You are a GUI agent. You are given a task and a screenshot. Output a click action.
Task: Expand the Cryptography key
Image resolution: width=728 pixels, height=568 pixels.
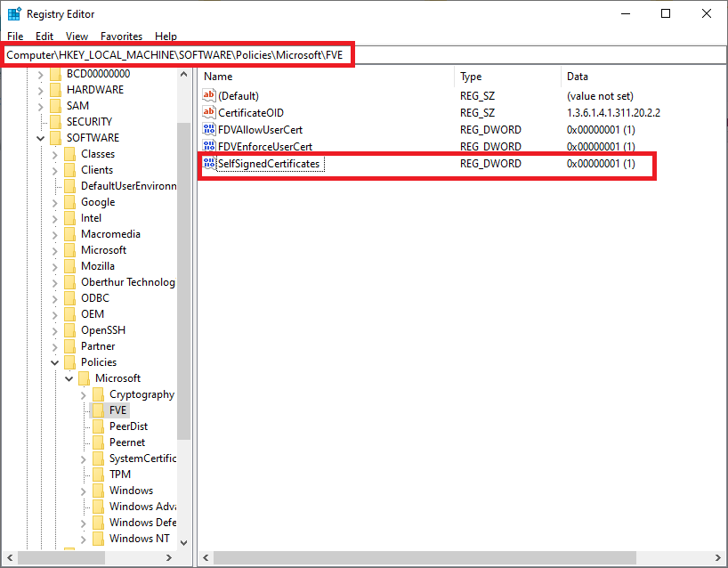pyautogui.click(x=83, y=395)
